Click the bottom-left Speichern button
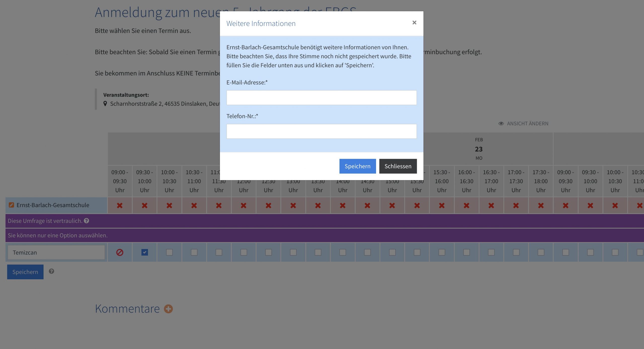Viewport: 644px width, 349px height. click(x=25, y=272)
